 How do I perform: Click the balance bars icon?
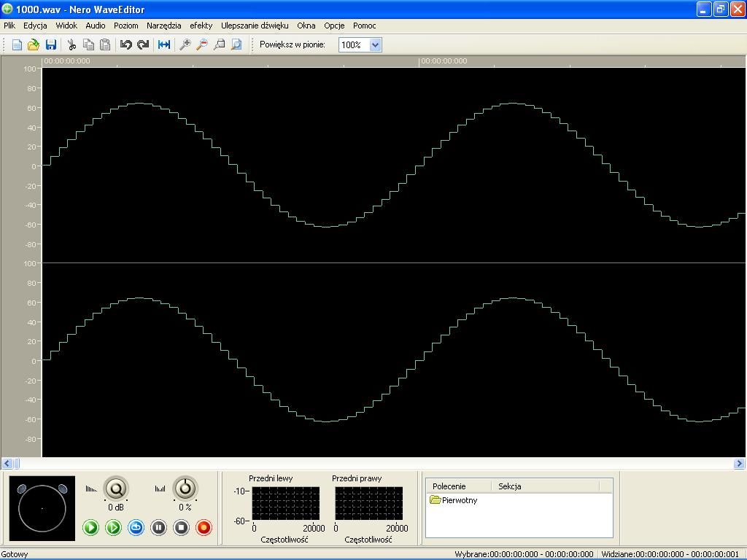pyautogui.click(x=160, y=489)
